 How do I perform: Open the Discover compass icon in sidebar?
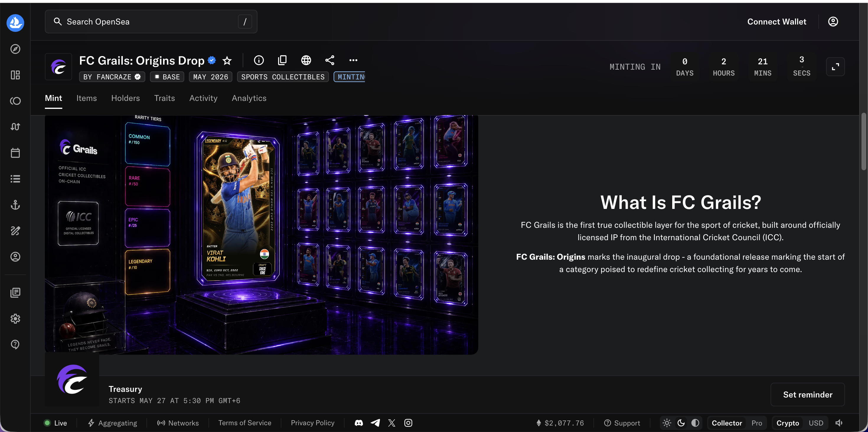15,49
